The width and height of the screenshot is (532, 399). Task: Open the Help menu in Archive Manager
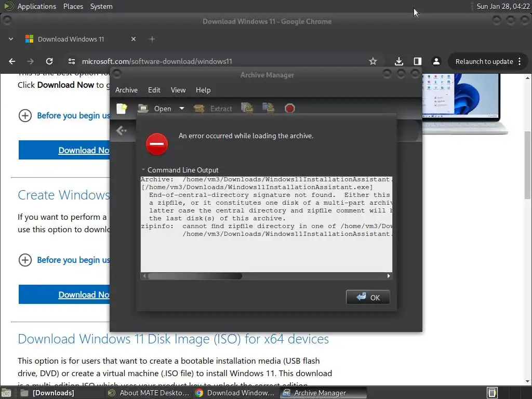click(x=203, y=90)
